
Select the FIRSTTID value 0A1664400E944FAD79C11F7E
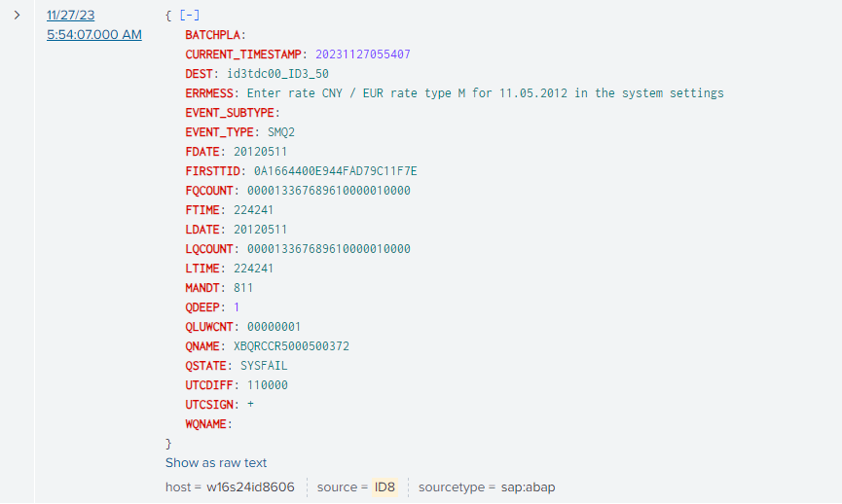tap(335, 171)
